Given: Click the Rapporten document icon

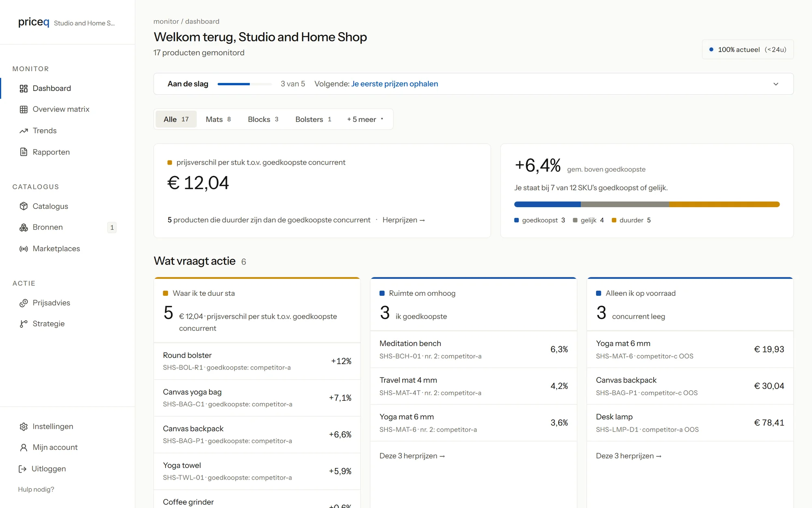Looking at the screenshot, I should 24,152.
